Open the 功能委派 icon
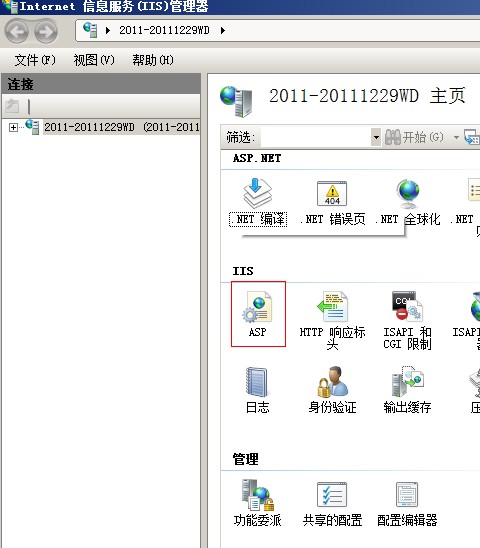The height and width of the screenshot is (548, 480). [258, 495]
